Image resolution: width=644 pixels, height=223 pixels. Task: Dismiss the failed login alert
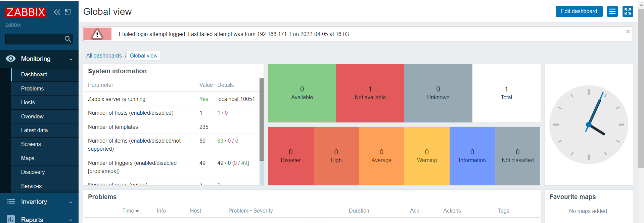tap(628, 32)
